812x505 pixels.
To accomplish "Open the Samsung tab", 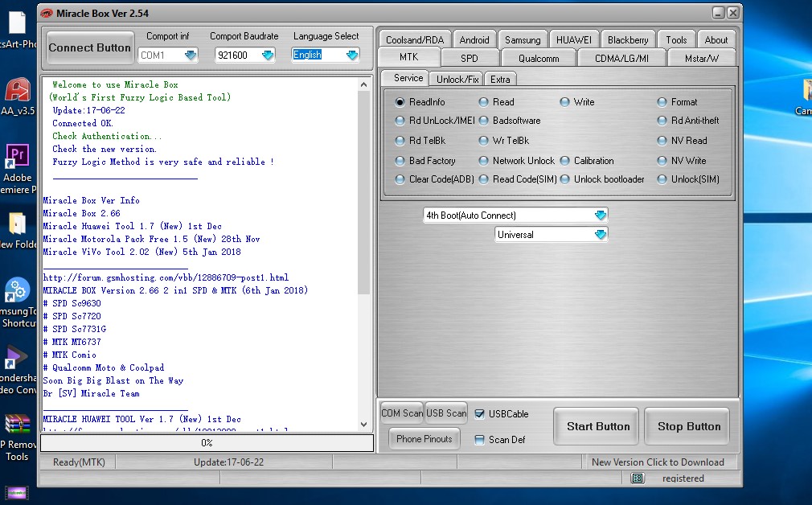I will 523,40.
